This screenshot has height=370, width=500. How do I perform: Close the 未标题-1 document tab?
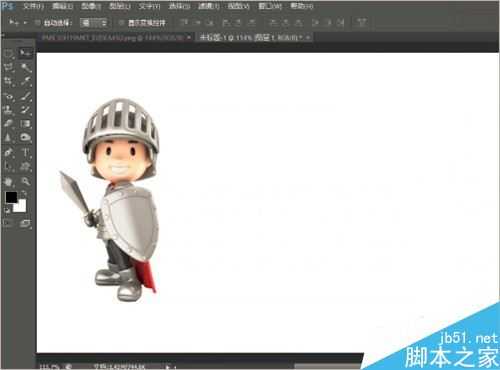tap(308, 38)
